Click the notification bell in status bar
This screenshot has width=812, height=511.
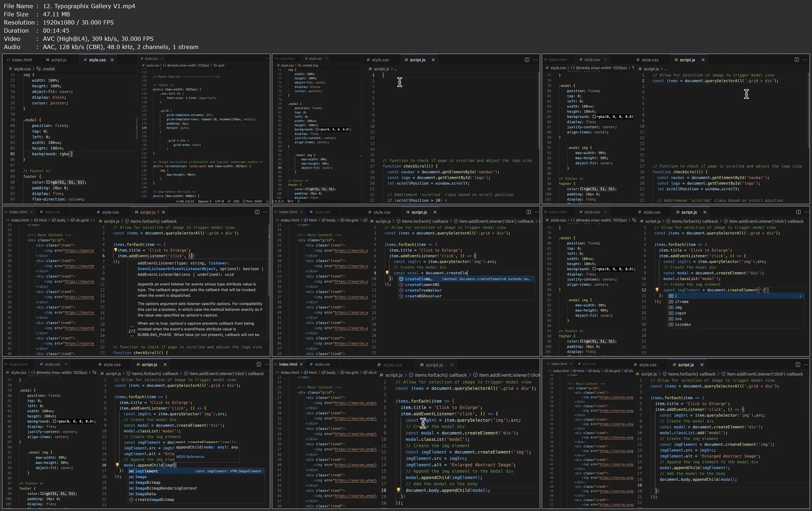pyautogui.click(x=267, y=201)
